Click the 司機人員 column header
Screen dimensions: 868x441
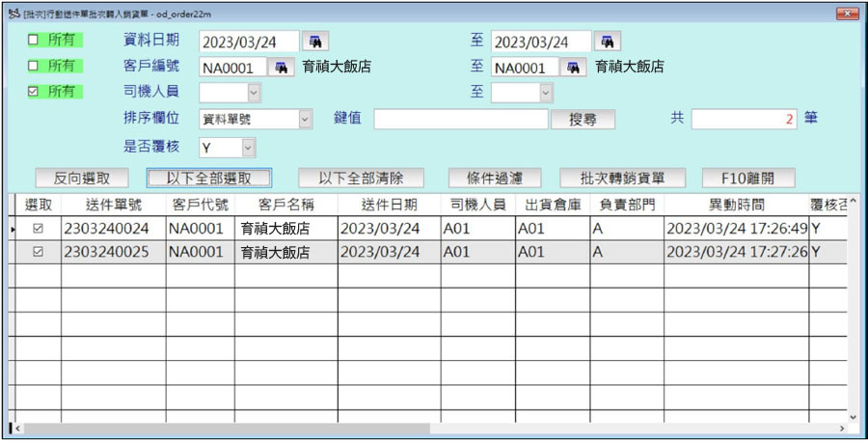tap(478, 205)
